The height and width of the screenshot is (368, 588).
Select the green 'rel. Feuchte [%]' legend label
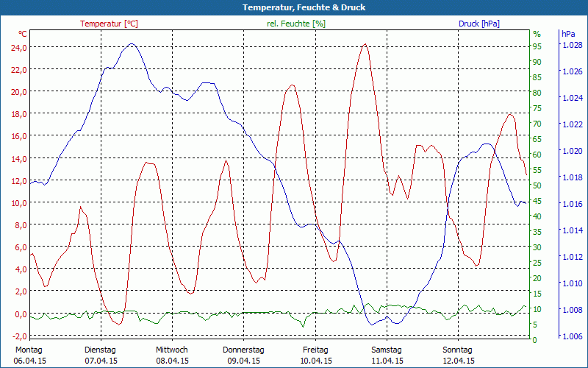296,24
